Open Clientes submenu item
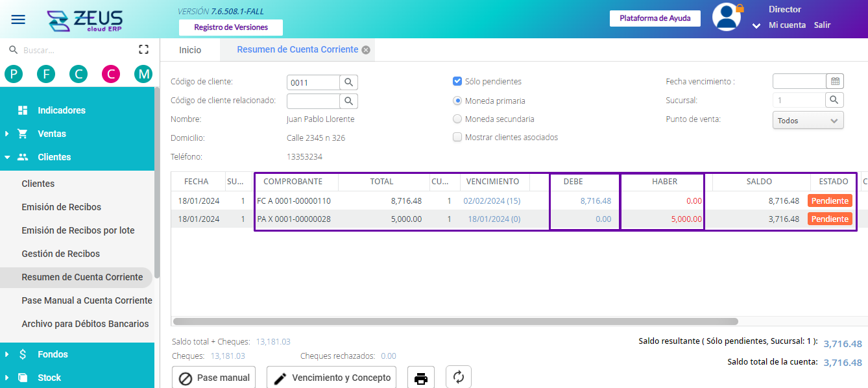868x388 pixels. 38,184
